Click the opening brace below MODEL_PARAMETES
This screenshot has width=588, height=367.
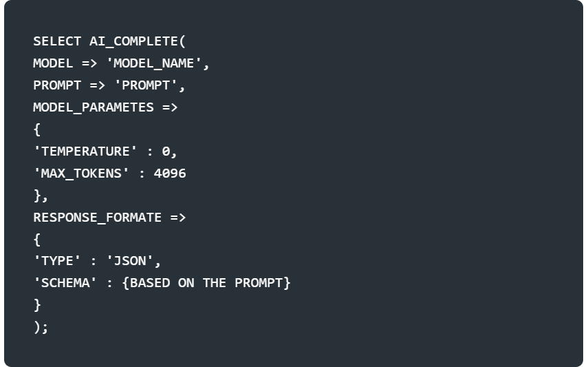(36, 129)
